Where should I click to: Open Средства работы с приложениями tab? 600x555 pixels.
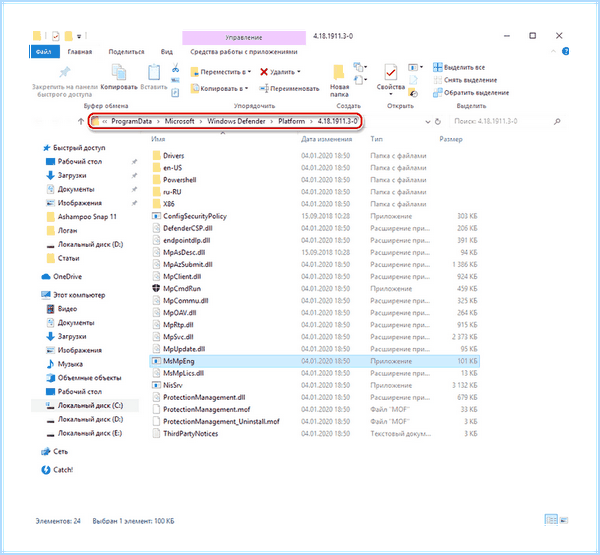[244, 52]
